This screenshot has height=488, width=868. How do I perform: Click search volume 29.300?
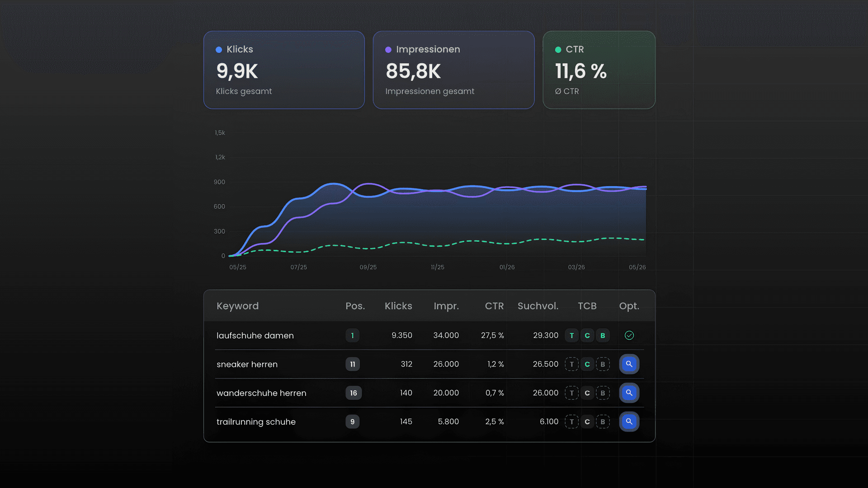click(x=546, y=335)
